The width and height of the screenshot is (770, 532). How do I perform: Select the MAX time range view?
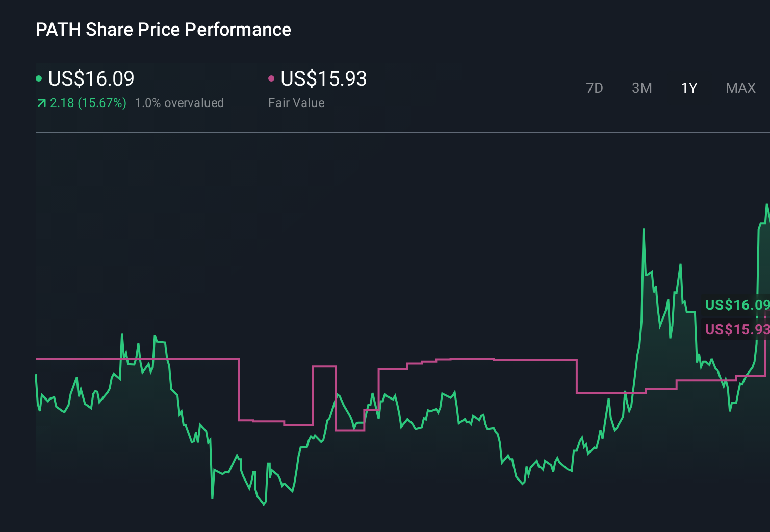pyautogui.click(x=740, y=88)
